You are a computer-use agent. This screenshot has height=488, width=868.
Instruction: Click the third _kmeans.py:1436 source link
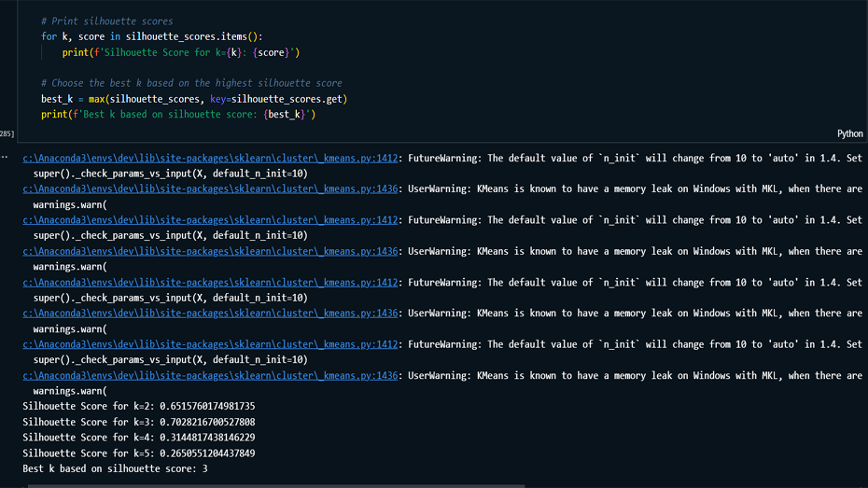pos(210,314)
